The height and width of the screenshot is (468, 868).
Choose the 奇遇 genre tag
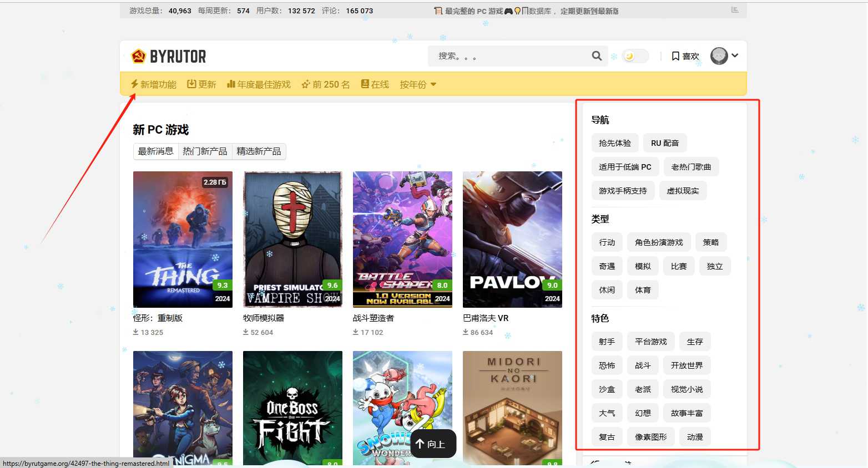607,266
